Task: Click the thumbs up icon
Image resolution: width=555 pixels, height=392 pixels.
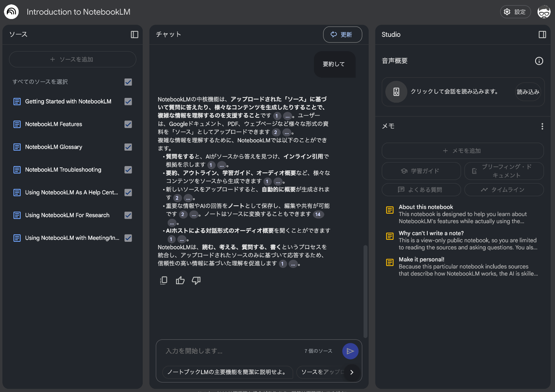Action: 180,281
